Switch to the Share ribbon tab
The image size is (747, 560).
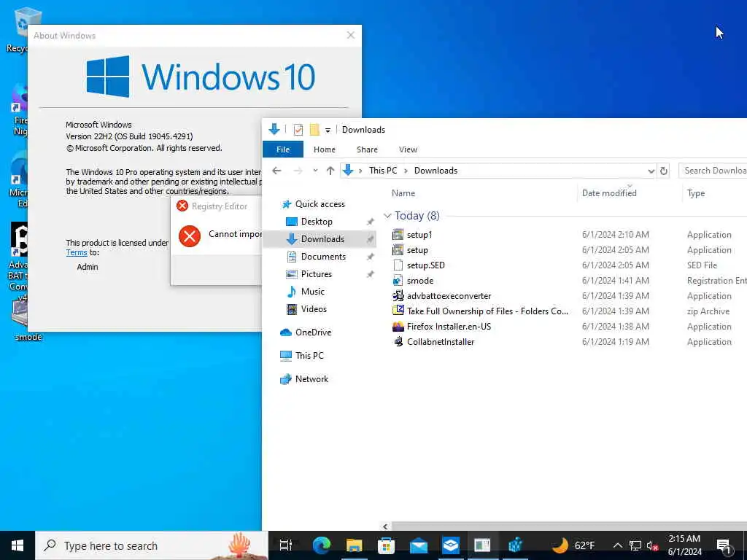[x=367, y=149]
